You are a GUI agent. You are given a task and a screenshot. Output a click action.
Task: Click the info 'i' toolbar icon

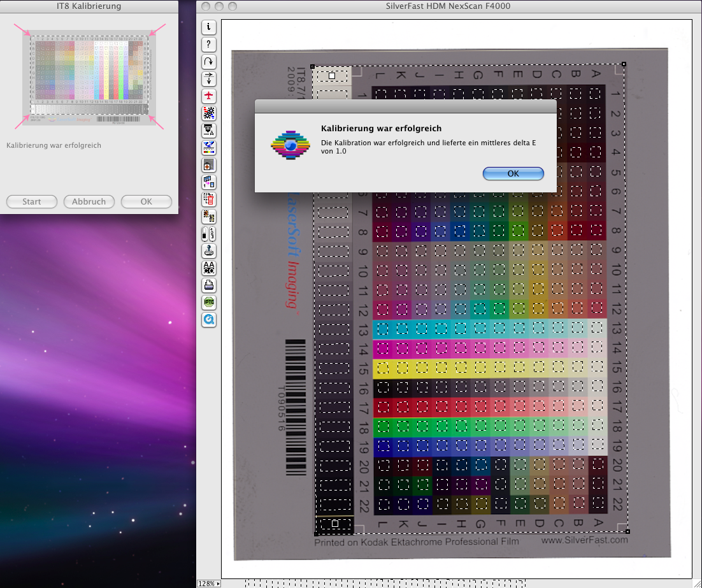pyautogui.click(x=209, y=27)
